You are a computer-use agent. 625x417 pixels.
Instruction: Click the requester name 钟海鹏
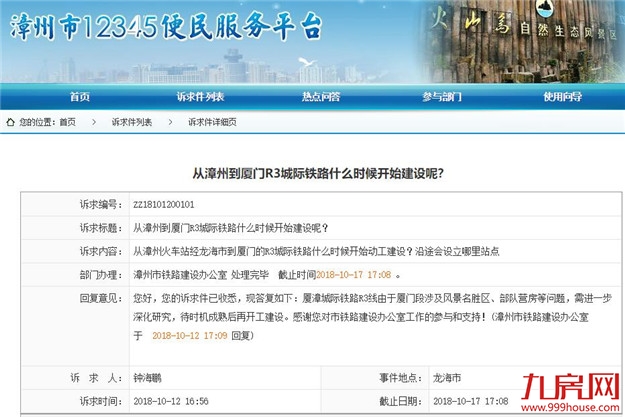[x=147, y=378]
